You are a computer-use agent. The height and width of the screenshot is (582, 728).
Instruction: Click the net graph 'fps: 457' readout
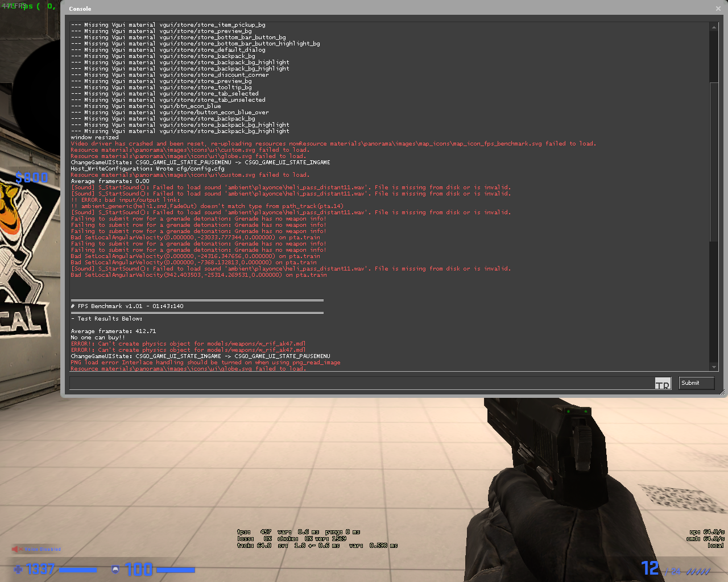[254, 532]
